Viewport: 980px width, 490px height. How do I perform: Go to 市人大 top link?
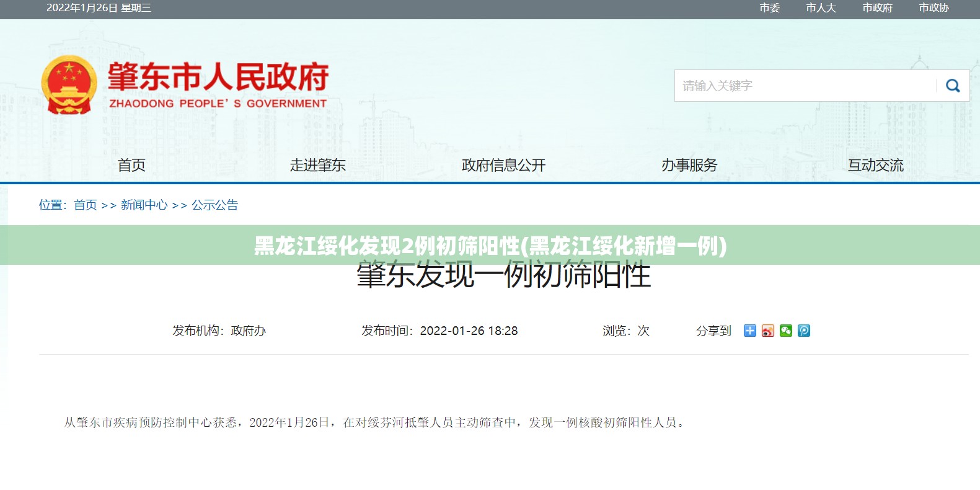pos(821,8)
